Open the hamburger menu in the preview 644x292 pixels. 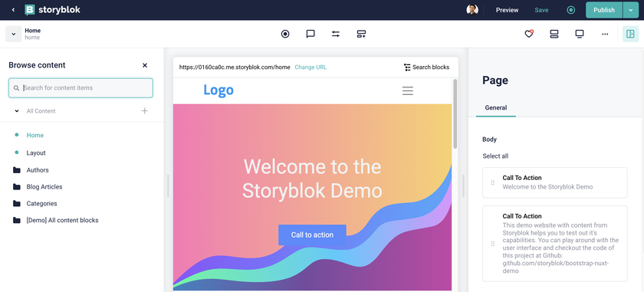[407, 90]
